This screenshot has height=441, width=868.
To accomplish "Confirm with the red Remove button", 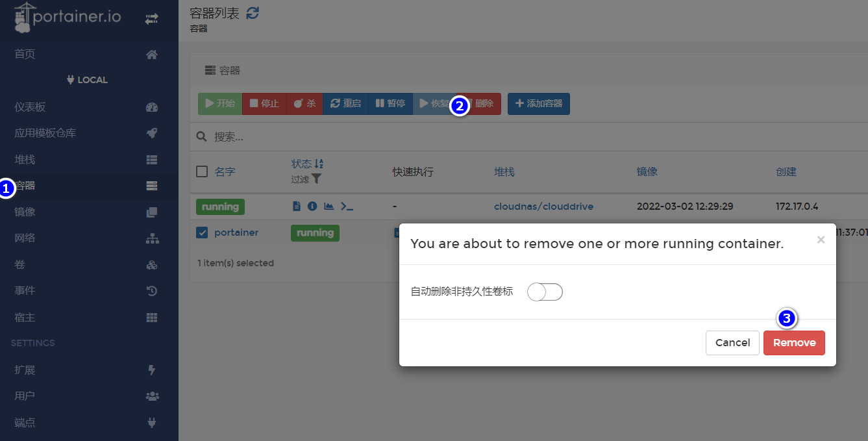I will pyautogui.click(x=794, y=343).
